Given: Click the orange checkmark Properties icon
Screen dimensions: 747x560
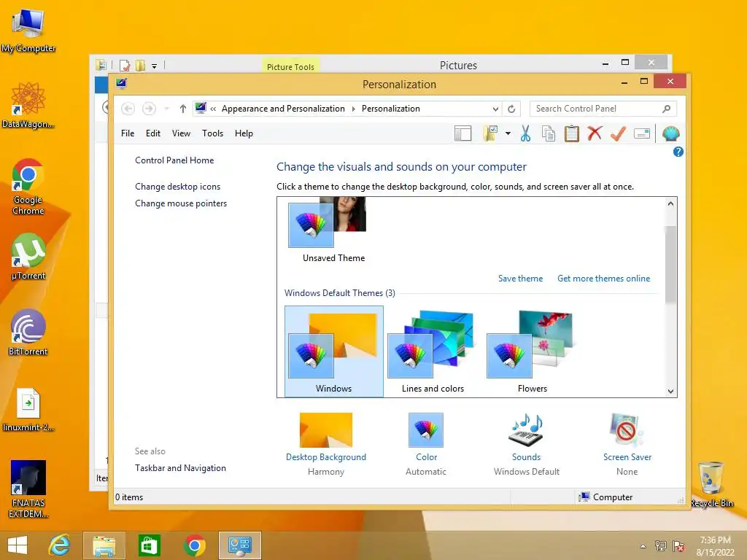Looking at the screenshot, I should (x=618, y=134).
